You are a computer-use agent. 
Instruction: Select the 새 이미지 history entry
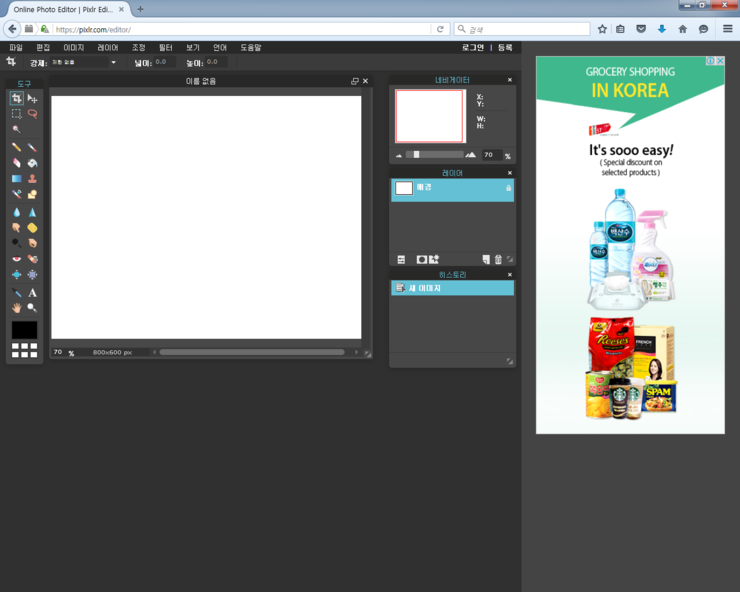[452, 288]
